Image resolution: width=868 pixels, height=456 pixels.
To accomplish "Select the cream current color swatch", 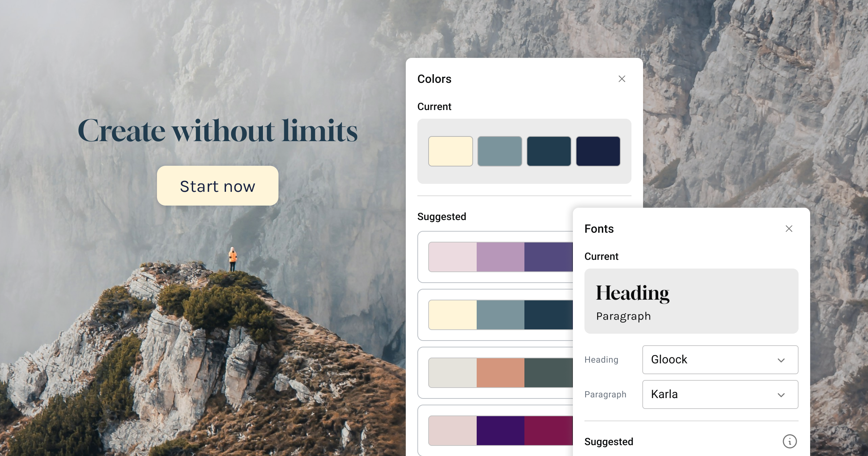I will click(451, 151).
